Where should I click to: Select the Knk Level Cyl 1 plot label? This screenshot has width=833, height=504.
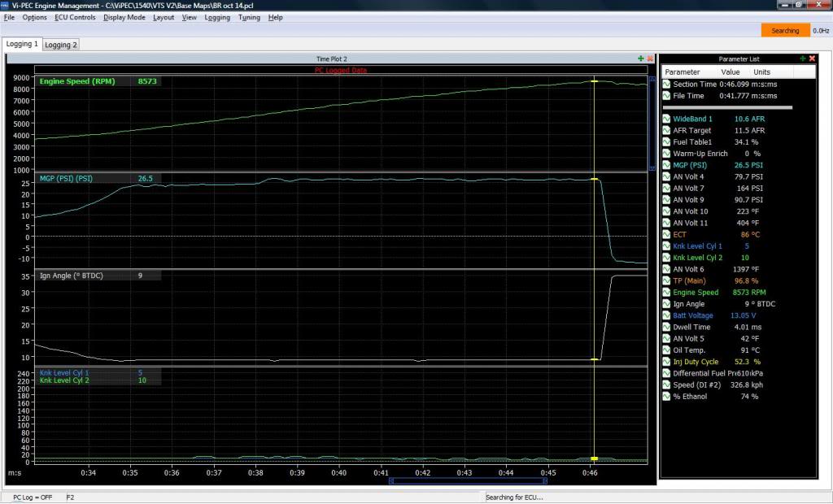pos(64,373)
